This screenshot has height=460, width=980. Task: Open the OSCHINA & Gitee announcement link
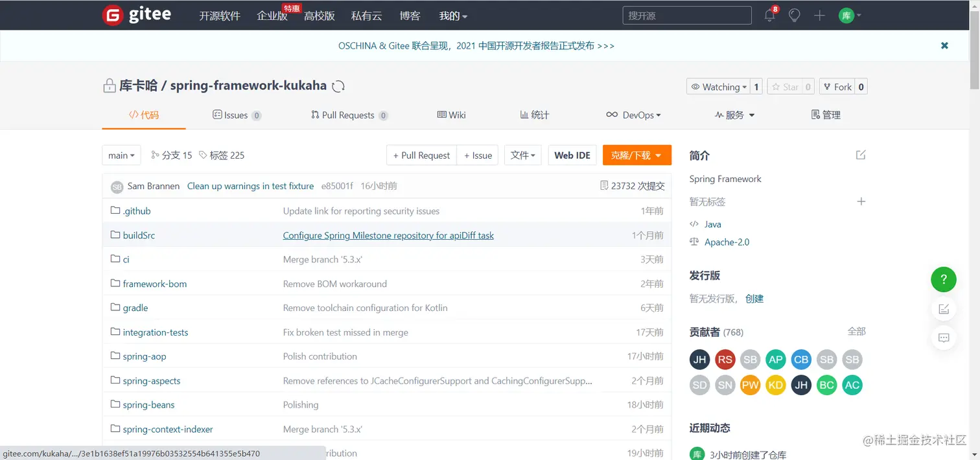[476, 45]
